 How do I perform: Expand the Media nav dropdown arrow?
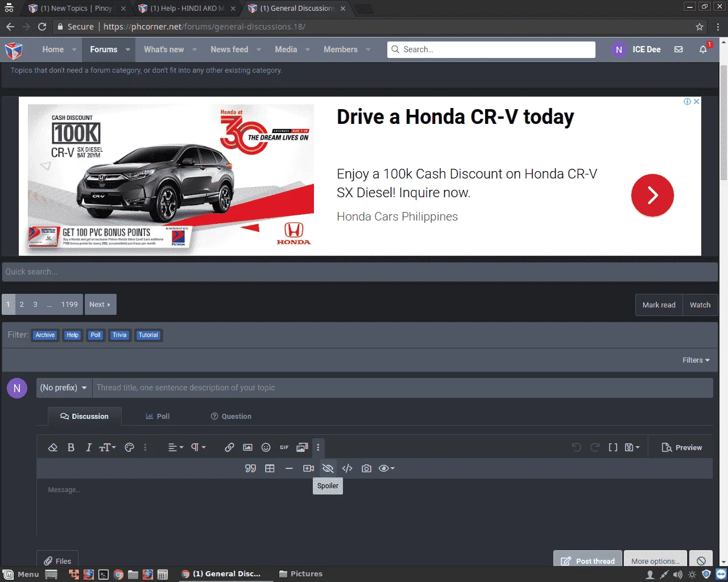click(308, 49)
